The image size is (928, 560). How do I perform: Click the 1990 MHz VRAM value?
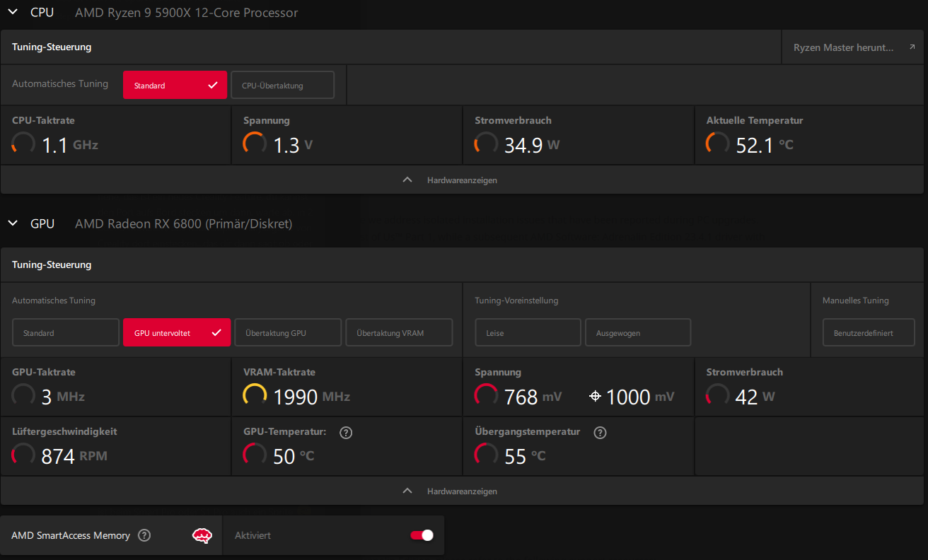click(311, 397)
